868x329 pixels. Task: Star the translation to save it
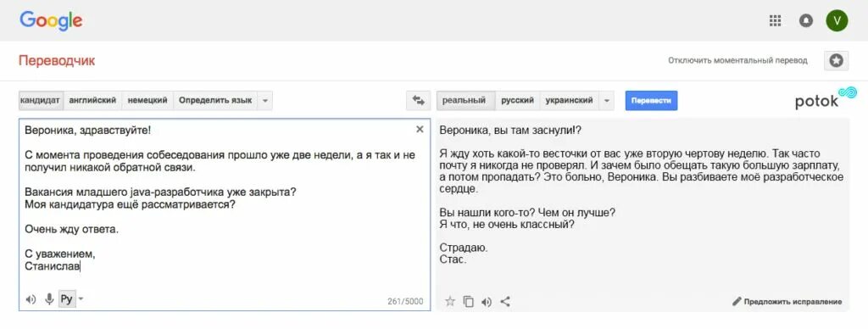(450, 301)
